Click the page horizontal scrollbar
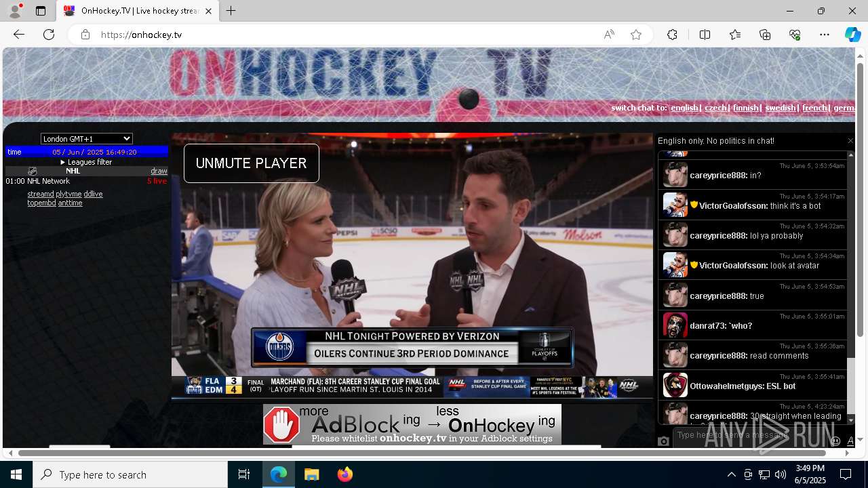Image resolution: width=868 pixels, height=488 pixels. click(422, 453)
